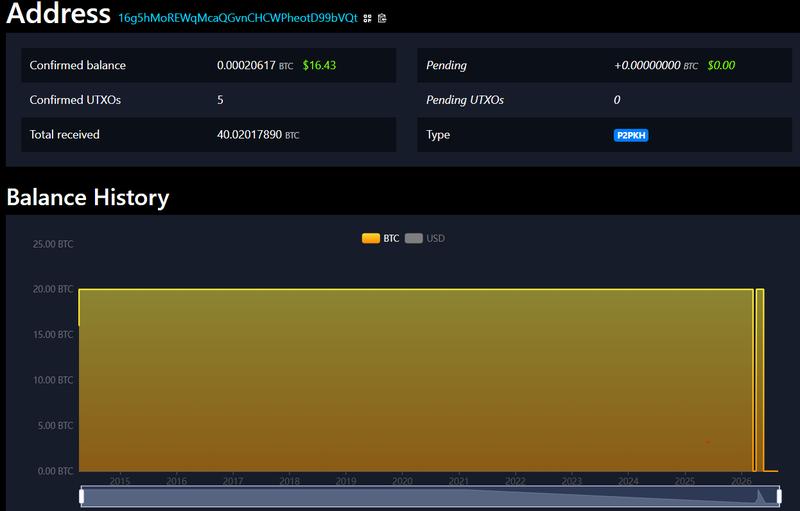Open the QR code icon beside the address

(367, 18)
